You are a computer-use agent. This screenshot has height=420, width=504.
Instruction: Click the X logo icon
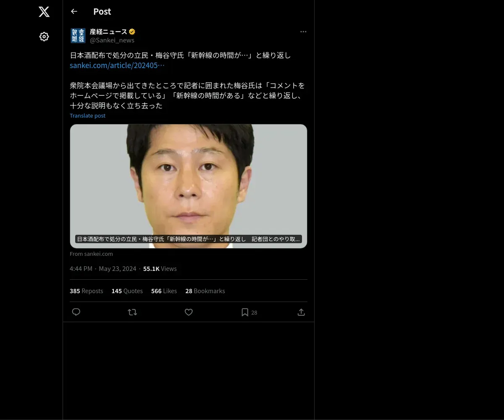[44, 12]
